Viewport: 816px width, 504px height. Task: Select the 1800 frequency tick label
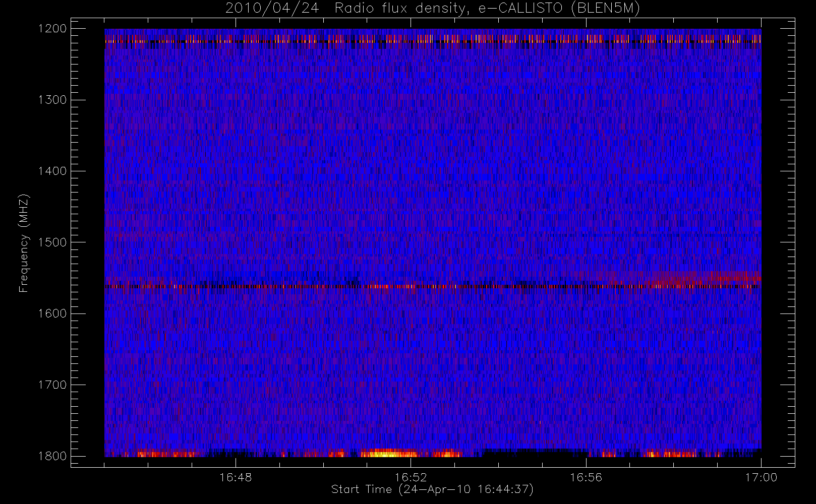click(x=52, y=456)
